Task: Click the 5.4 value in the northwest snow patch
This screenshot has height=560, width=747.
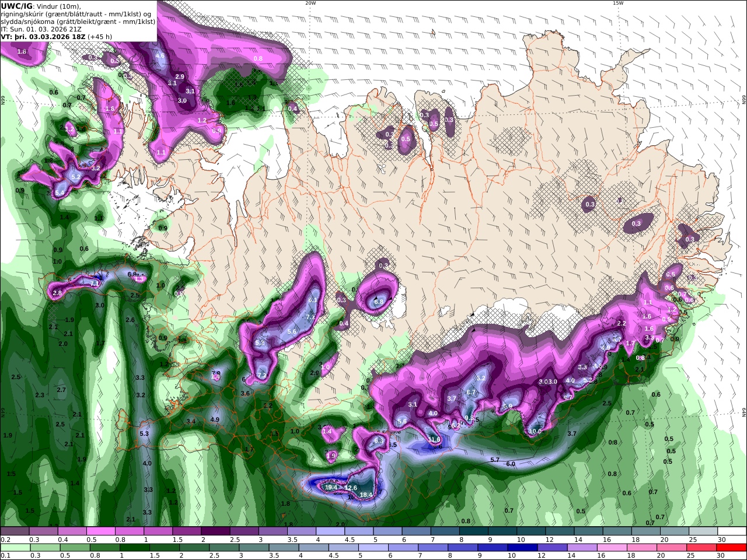Action: click(x=60, y=192)
